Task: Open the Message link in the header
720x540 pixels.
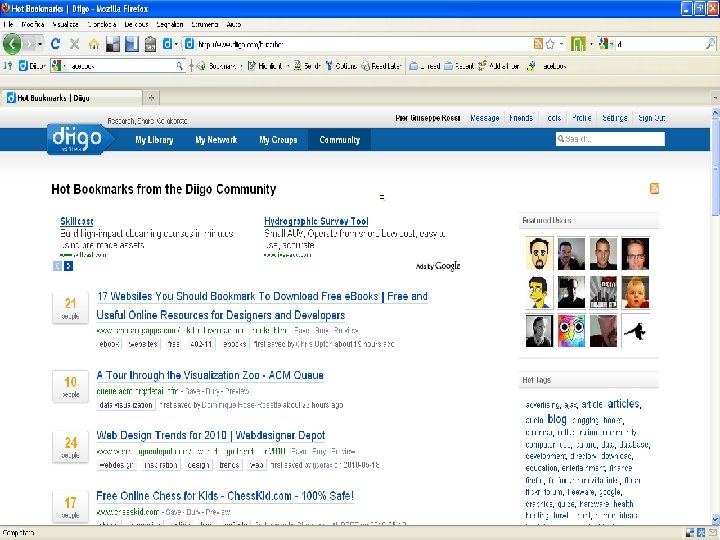Action: click(484, 118)
